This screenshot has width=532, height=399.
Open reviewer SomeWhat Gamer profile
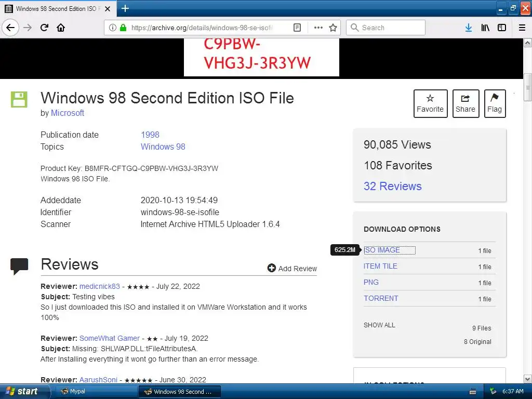point(110,338)
